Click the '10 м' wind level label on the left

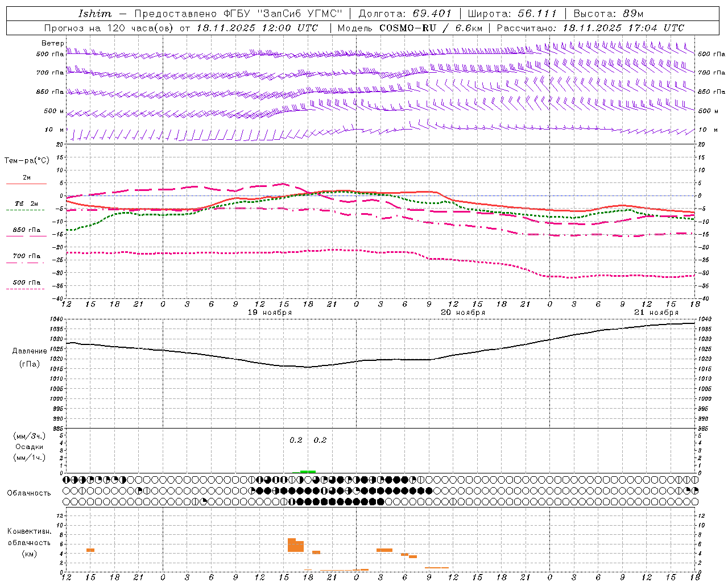tap(55, 130)
